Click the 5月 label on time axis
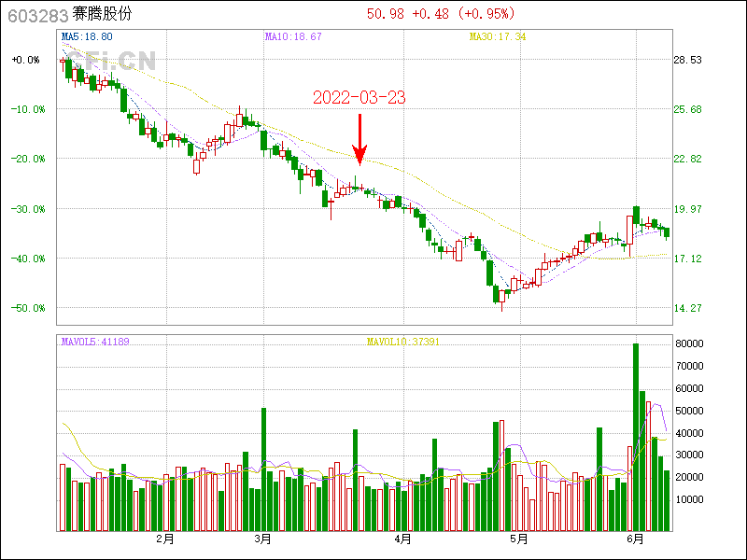Screen dimensions: 747x560 click(x=519, y=539)
